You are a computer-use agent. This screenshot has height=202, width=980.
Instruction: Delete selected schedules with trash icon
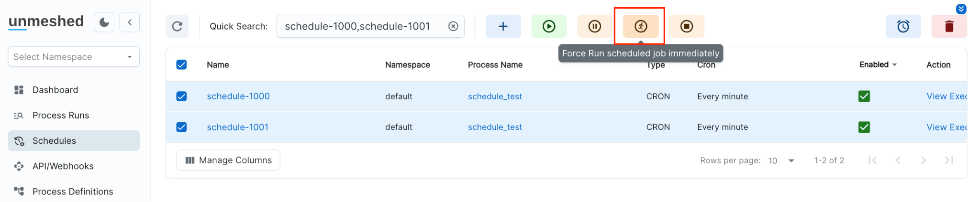click(x=949, y=26)
